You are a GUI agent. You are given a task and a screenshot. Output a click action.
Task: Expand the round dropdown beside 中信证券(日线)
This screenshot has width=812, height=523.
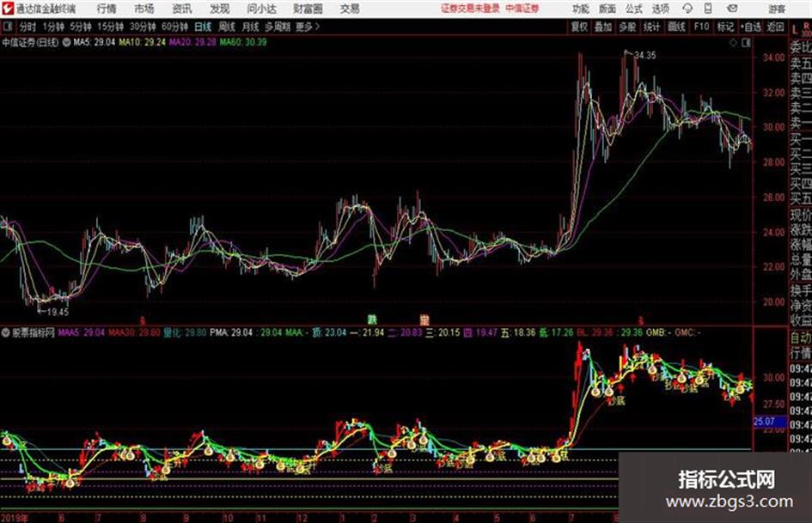coord(66,42)
